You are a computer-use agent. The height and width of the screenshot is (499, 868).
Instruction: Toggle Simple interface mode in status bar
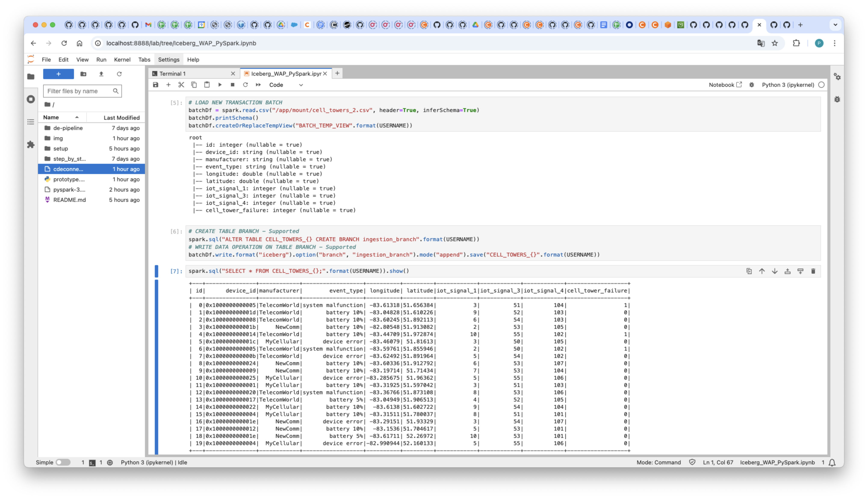tap(63, 462)
